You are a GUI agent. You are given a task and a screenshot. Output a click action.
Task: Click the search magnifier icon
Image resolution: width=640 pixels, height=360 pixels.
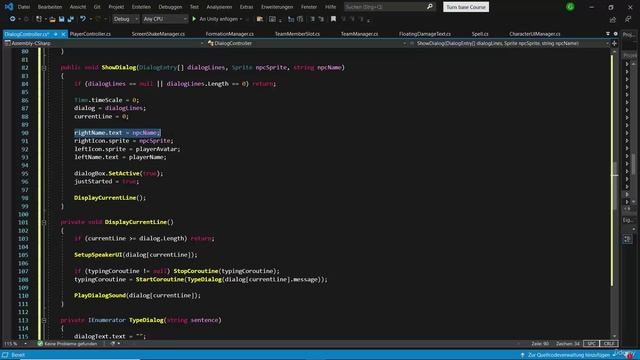pos(429,7)
